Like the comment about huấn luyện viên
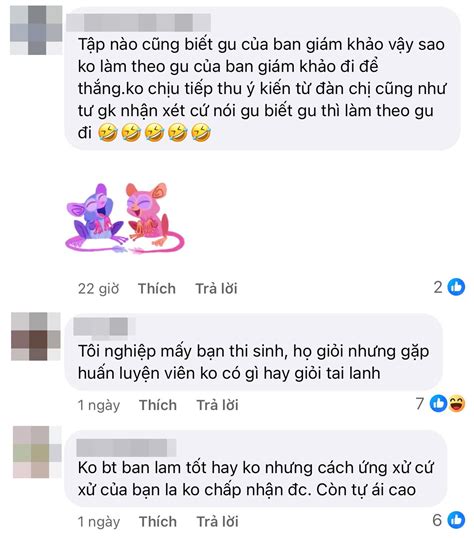This screenshot has width=474, height=538. (x=158, y=405)
